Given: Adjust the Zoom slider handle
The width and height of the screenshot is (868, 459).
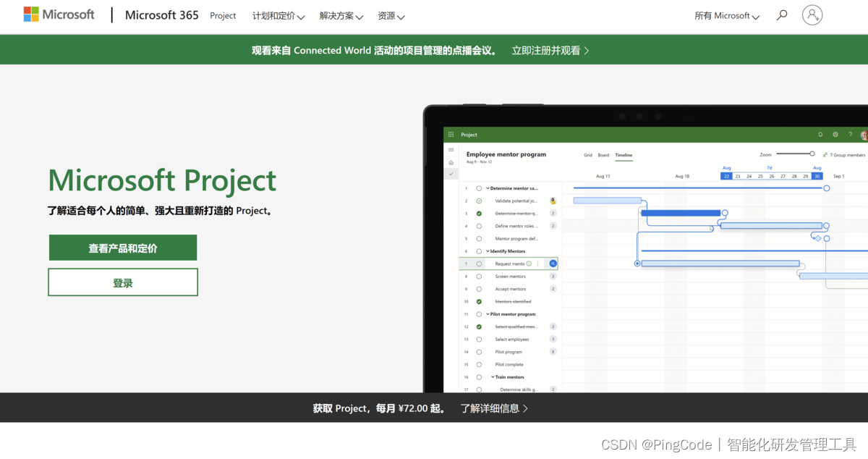Looking at the screenshot, I should point(812,153).
